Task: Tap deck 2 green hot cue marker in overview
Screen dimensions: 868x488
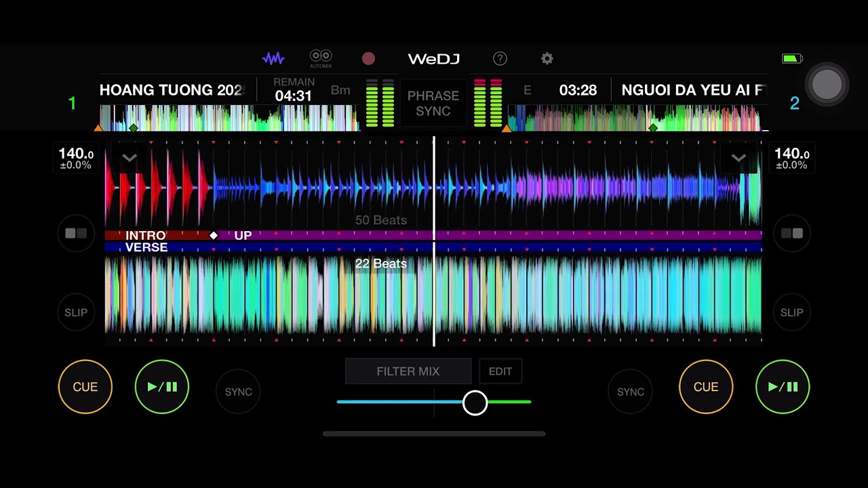Action: [653, 127]
